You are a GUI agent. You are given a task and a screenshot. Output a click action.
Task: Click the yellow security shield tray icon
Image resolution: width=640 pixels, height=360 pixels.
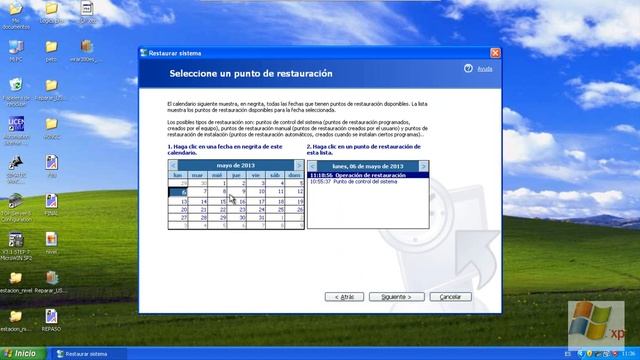click(x=589, y=353)
